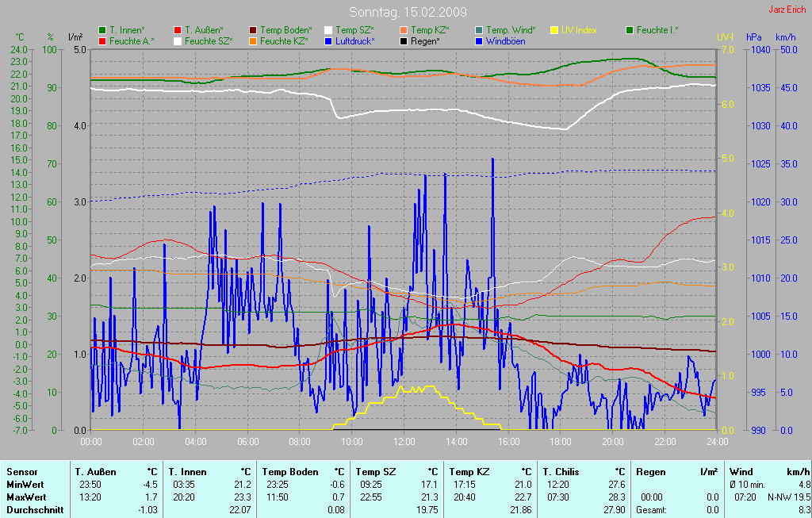Select the UV Index legend label
This screenshot has height=518, width=812.
579,31
